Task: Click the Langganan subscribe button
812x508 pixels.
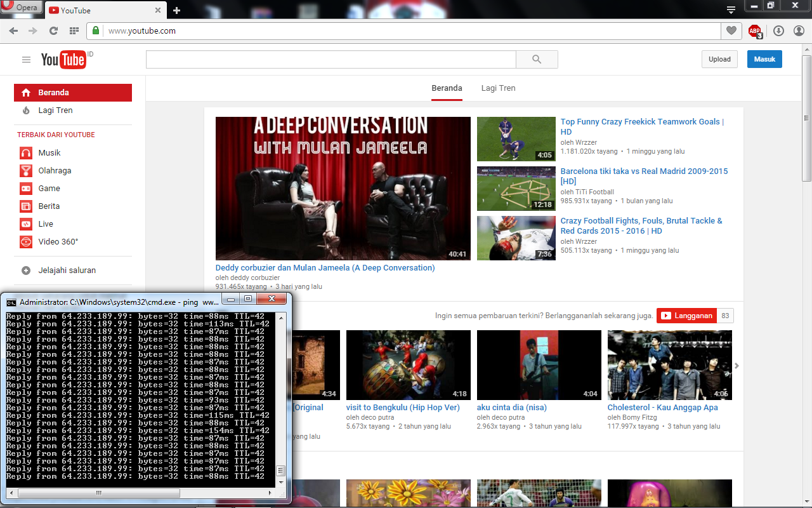Action: coord(686,316)
